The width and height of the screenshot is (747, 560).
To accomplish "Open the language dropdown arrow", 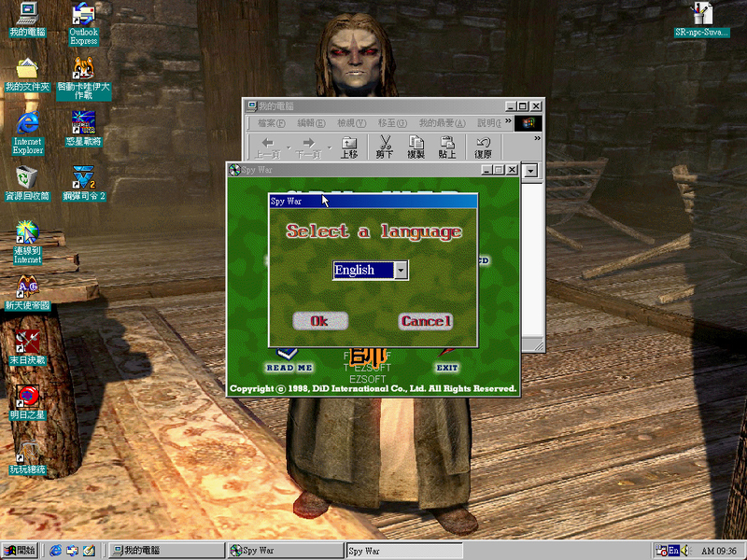I will 402,270.
